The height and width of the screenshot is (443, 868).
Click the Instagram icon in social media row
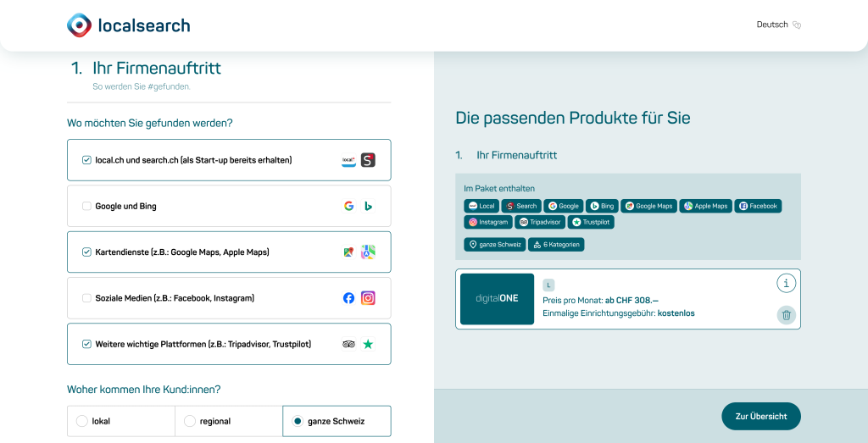(368, 298)
